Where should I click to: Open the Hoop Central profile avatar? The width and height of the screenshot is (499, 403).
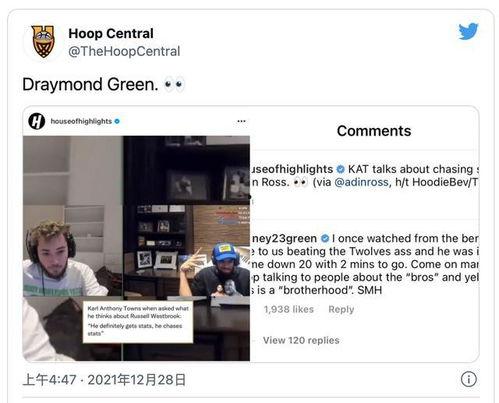tap(43, 41)
